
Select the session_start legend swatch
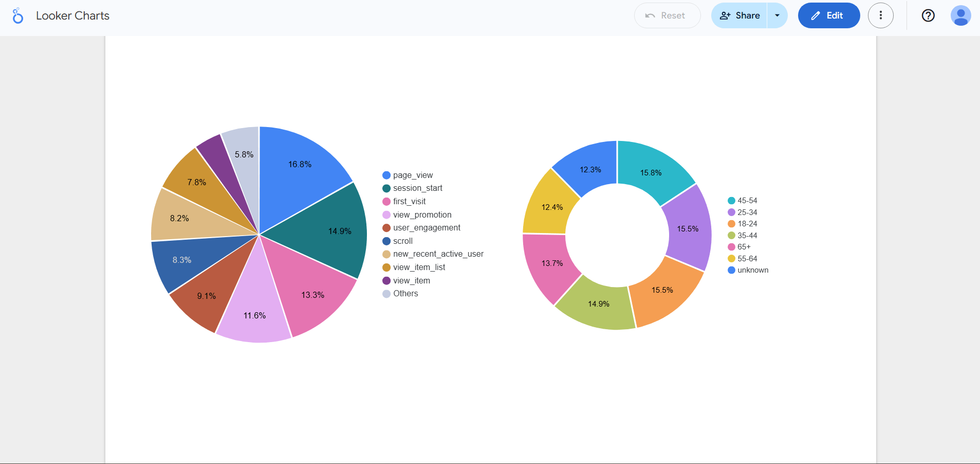(x=386, y=188)
